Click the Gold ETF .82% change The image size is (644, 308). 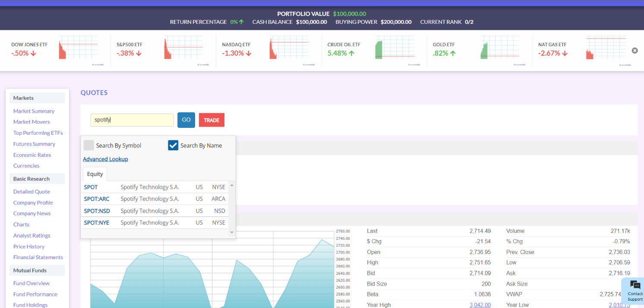[444, 53]
